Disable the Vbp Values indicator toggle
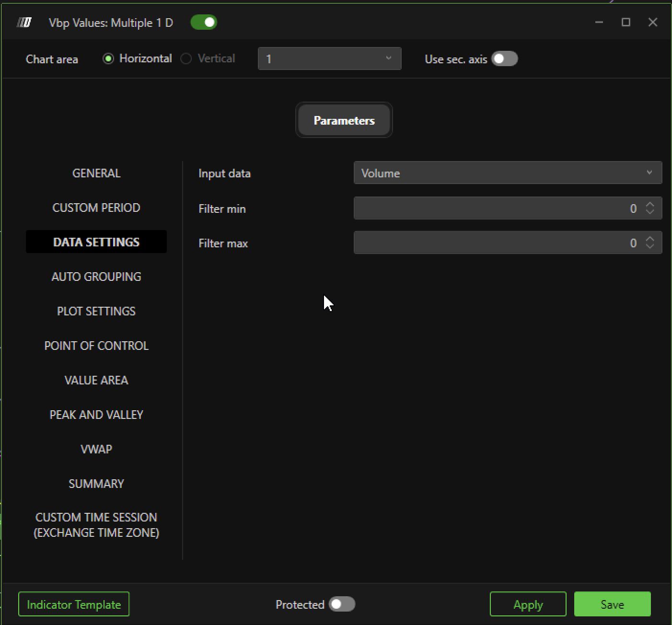The height and width of the screenshot is (625, 672). point(204,23)
